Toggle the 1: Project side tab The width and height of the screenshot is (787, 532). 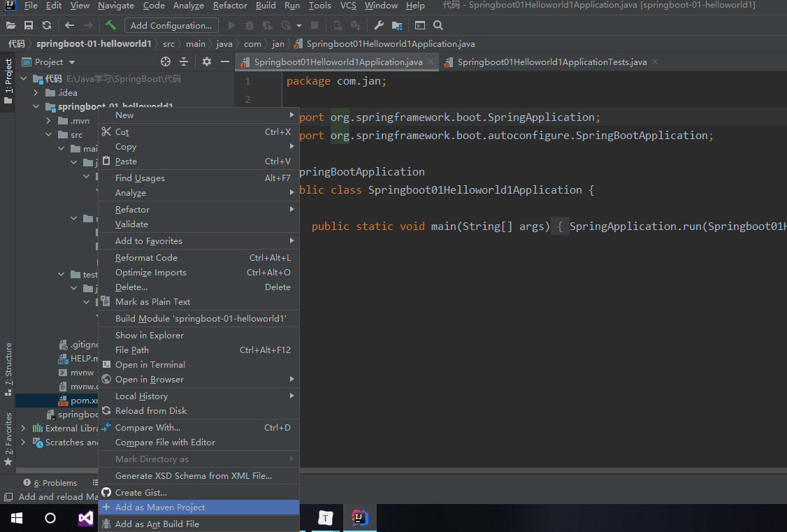pos(8,81)
